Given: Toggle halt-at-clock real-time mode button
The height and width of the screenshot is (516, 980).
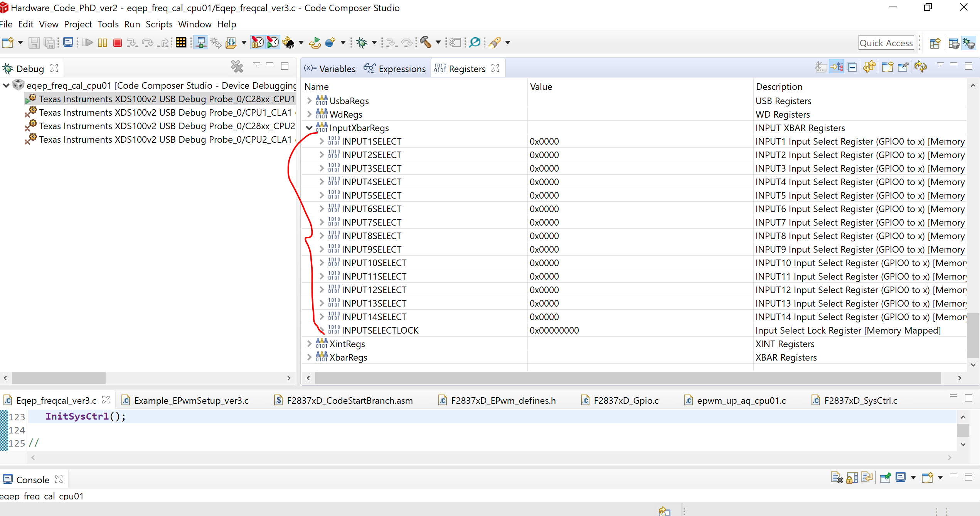Looking at the screenshot, I should point(258,42).
